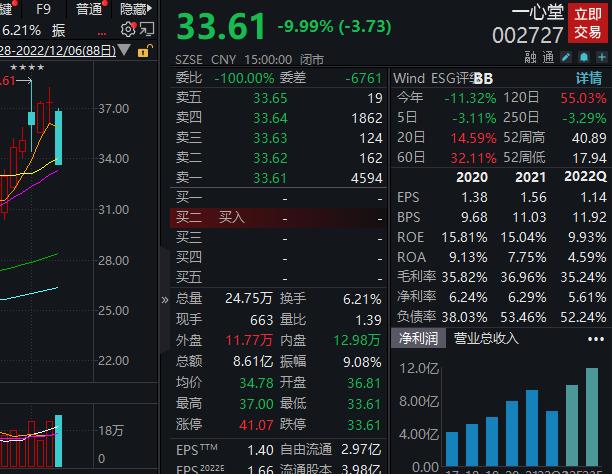Viewport: 612px width, 474px height.
Task: Open the three-dots more menu beside 营业总收入
Action: pos(596,339)
